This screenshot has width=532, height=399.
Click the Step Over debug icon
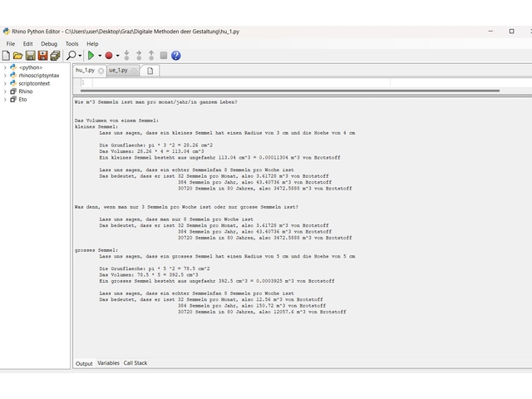pyautogui.click(x=139, y=55)
